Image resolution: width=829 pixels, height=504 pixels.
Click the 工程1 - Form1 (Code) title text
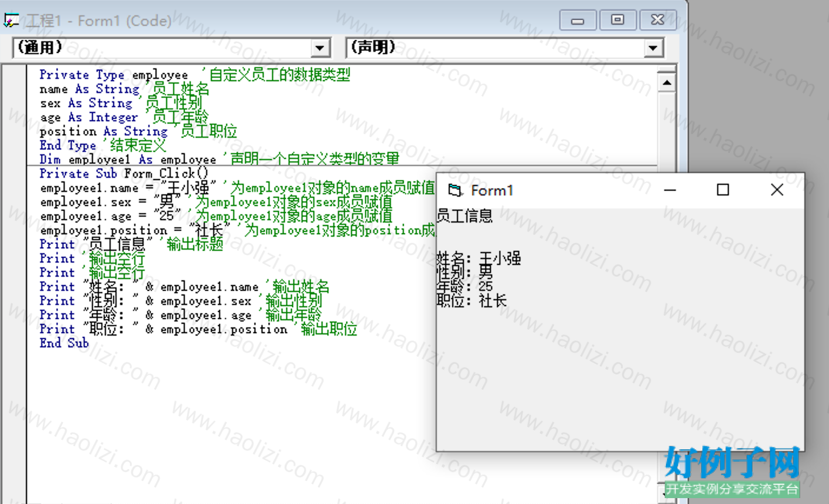click(98, 21)
